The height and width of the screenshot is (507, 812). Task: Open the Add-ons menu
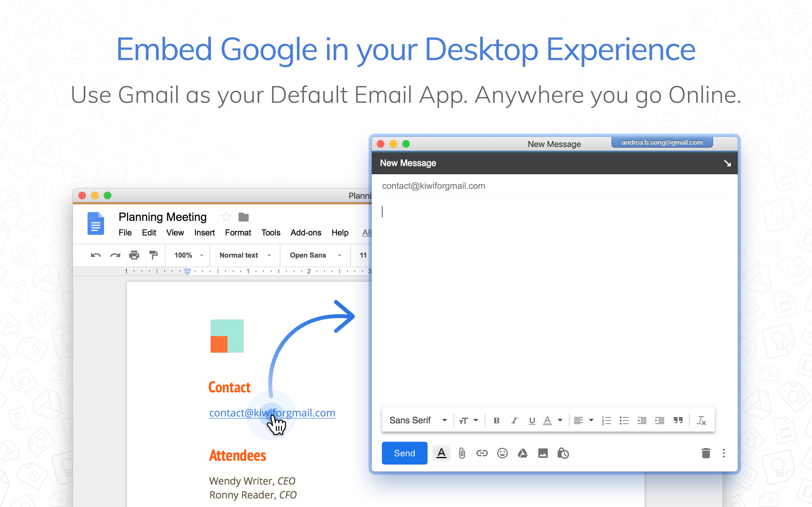(x=305, y=233)
